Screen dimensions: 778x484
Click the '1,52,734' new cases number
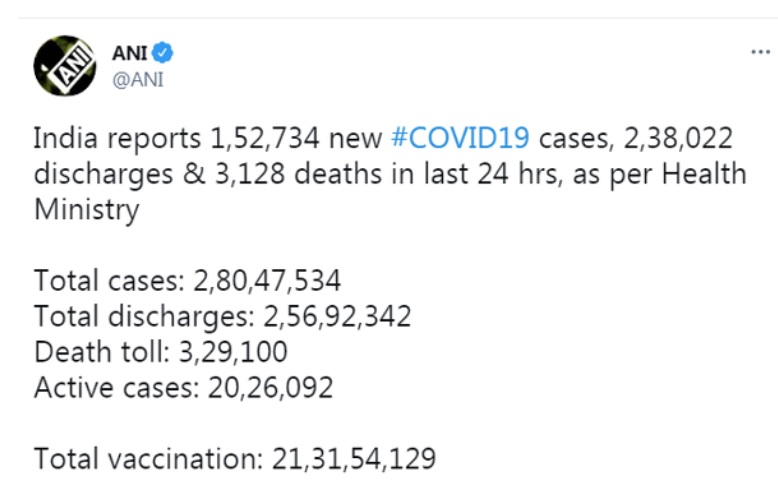click(264, 138)
